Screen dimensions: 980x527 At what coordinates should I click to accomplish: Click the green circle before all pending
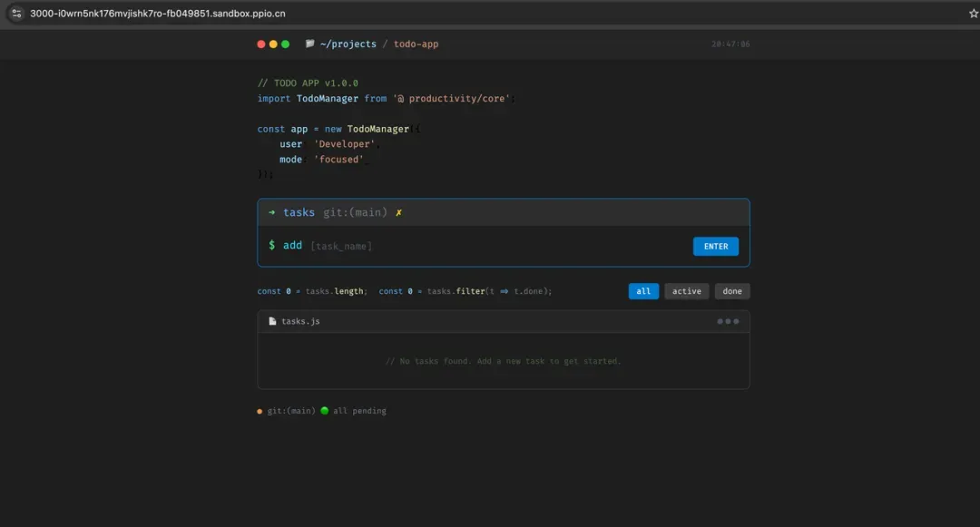point(324,411)
